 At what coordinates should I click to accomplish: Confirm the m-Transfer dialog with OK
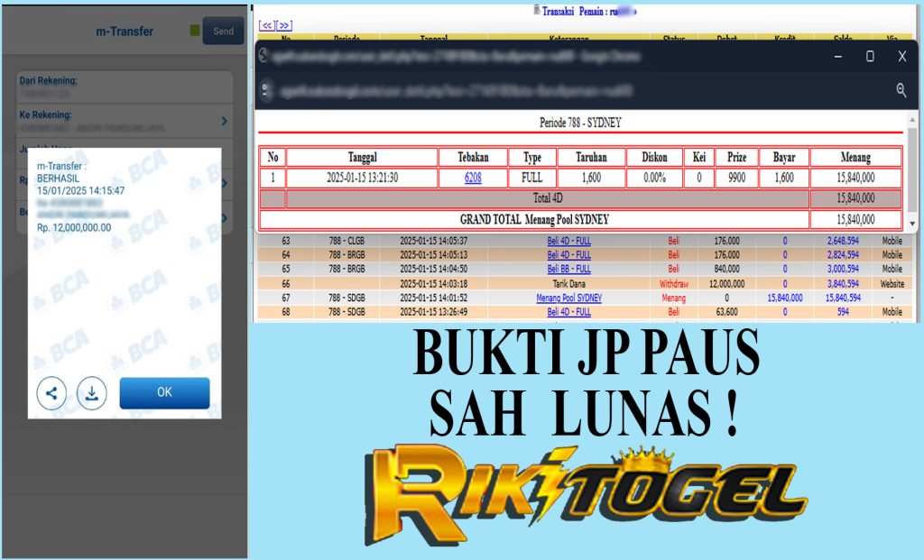tap(164, 393)
